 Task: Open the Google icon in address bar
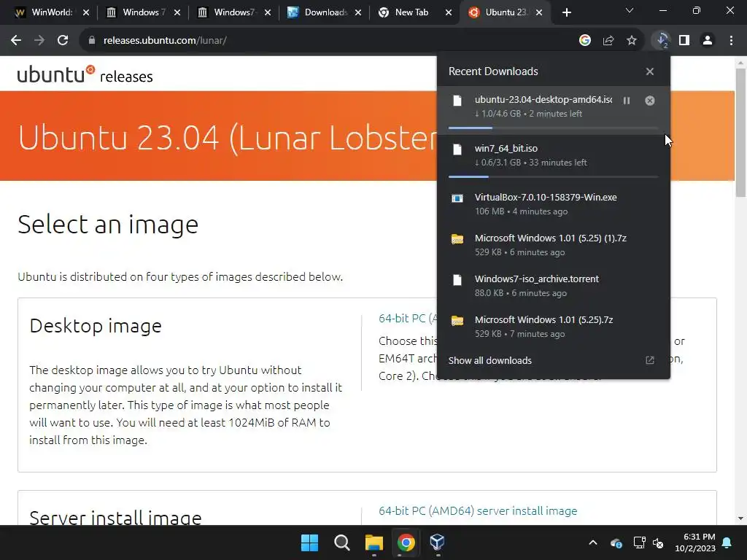(585, 41)
